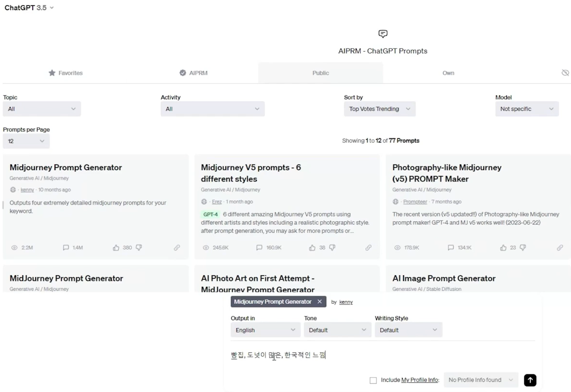
Task: Thumbs down the kenny Midjourney Prompt Generator
Action: click(139, 248)
